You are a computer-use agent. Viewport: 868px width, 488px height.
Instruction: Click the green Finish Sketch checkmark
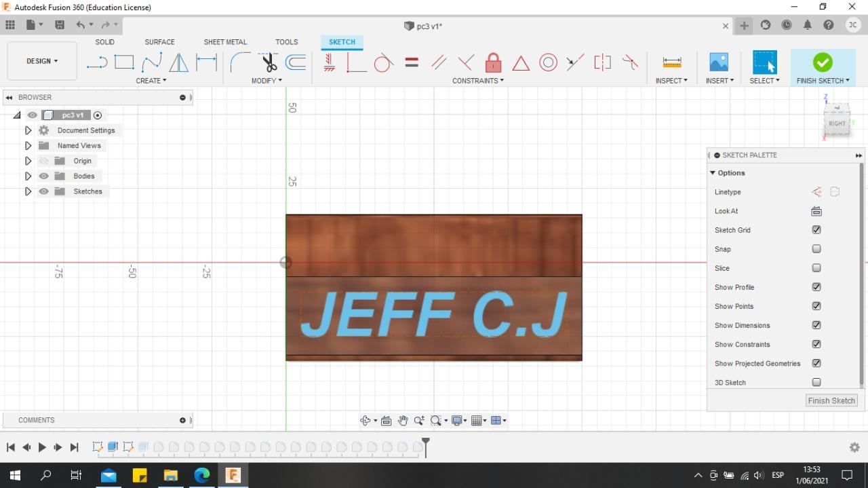click(823, 62)
